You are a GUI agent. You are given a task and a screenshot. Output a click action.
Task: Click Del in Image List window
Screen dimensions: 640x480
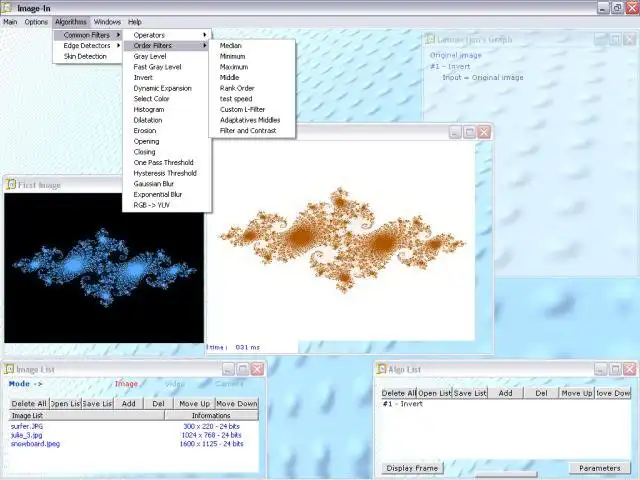(158, 403)
